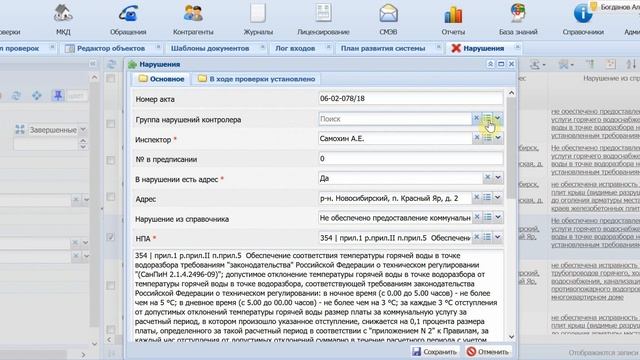Click scroll-up arrow of dialog scrollbar
The width and height of the screenshot is (640, 360).
[511, 93]
